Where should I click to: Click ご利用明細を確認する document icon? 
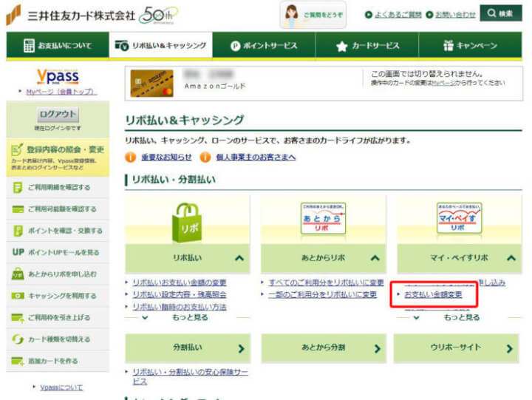pyautogui.click(x=17, y=188)
